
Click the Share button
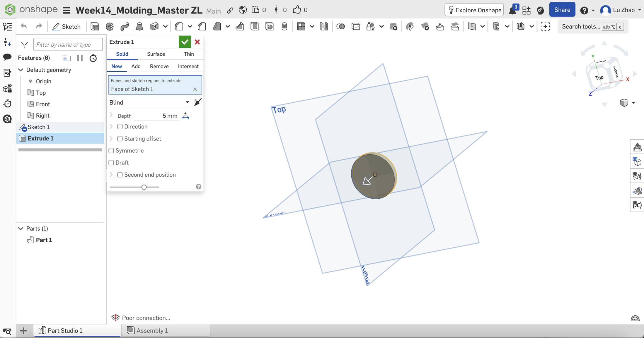562,10
